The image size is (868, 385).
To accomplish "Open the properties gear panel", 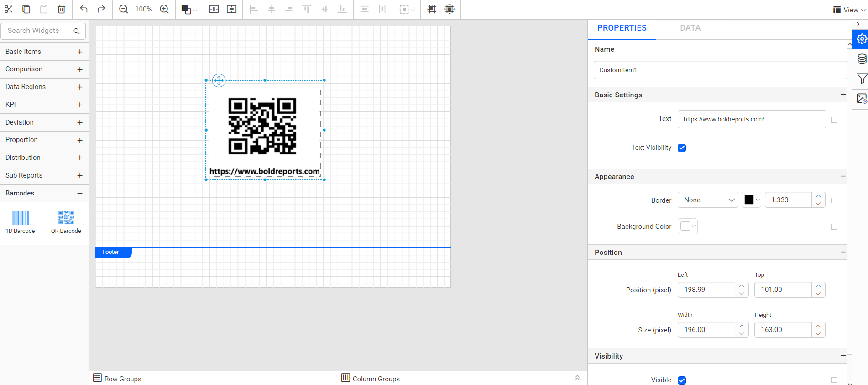I will point(861,39).
